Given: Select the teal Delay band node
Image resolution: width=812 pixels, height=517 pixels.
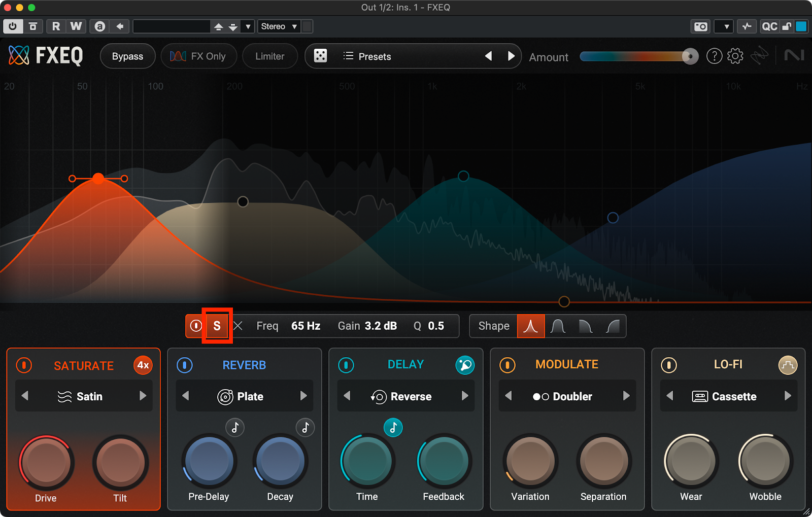Looking at the screenshot, I should click(463, 176).
